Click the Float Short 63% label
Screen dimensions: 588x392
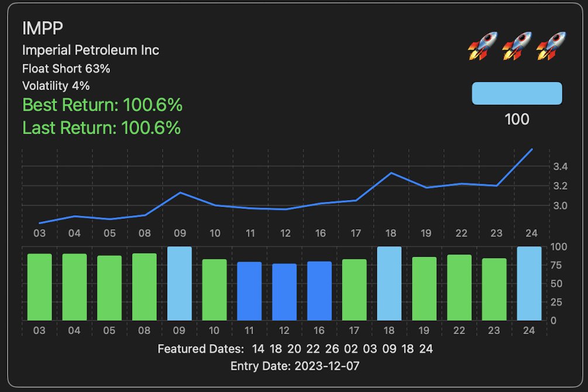coord(66,68)
